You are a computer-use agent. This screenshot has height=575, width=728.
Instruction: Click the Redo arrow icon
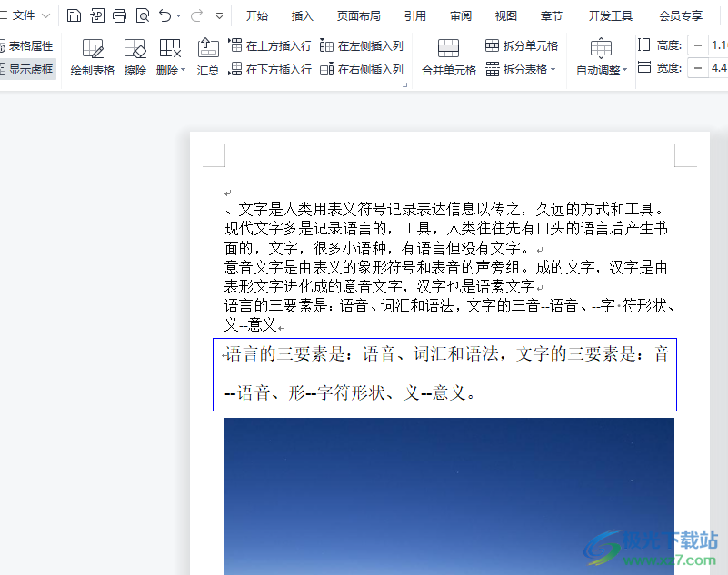(x=196, y=15)
